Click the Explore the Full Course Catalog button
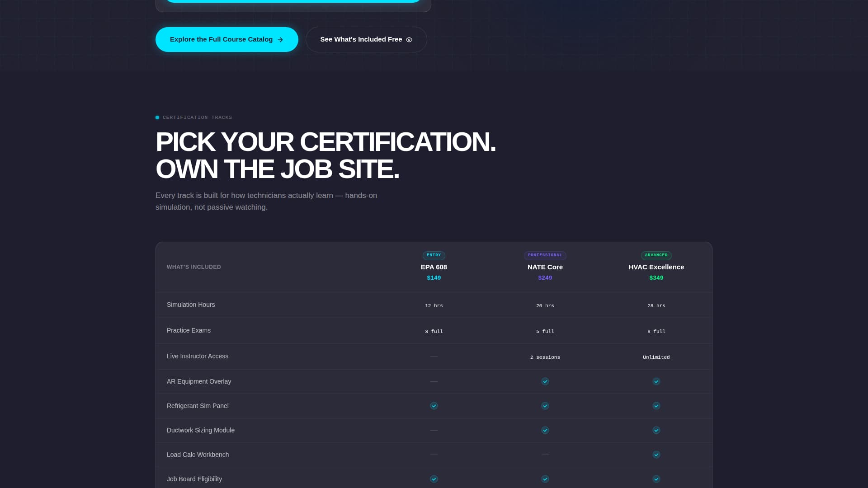Viewport: 868px width, 488px height. 226,39
